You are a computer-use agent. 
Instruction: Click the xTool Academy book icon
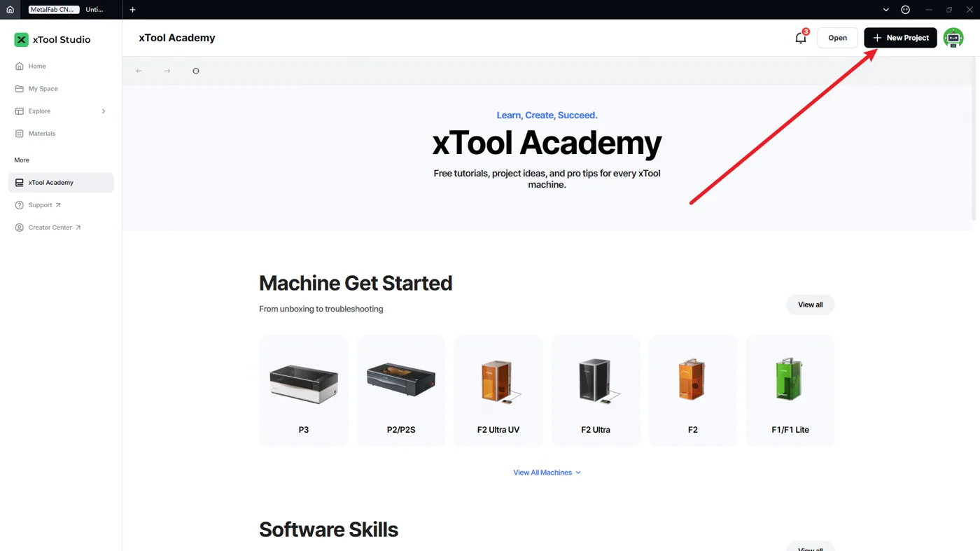click(20, 183)
